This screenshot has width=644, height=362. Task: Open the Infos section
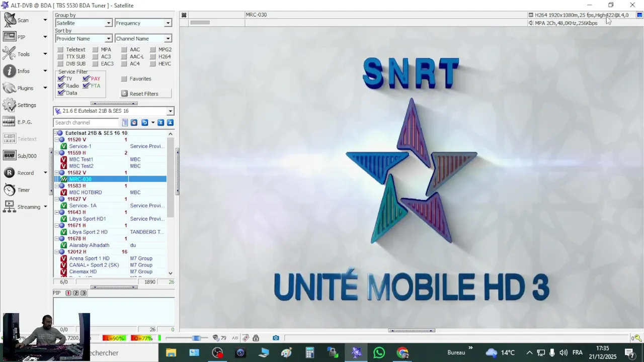point(17,71)
